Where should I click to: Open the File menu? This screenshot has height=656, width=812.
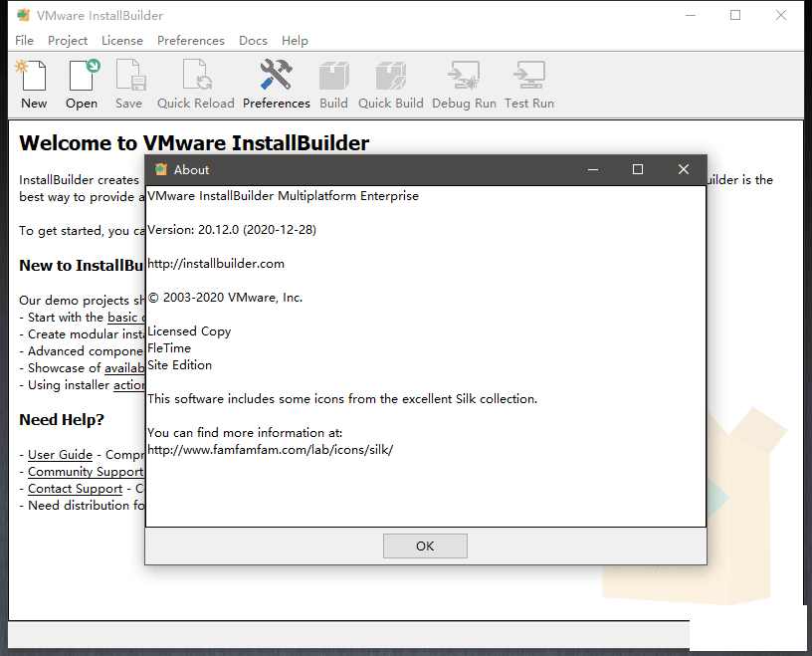click(x=24, y=41)
